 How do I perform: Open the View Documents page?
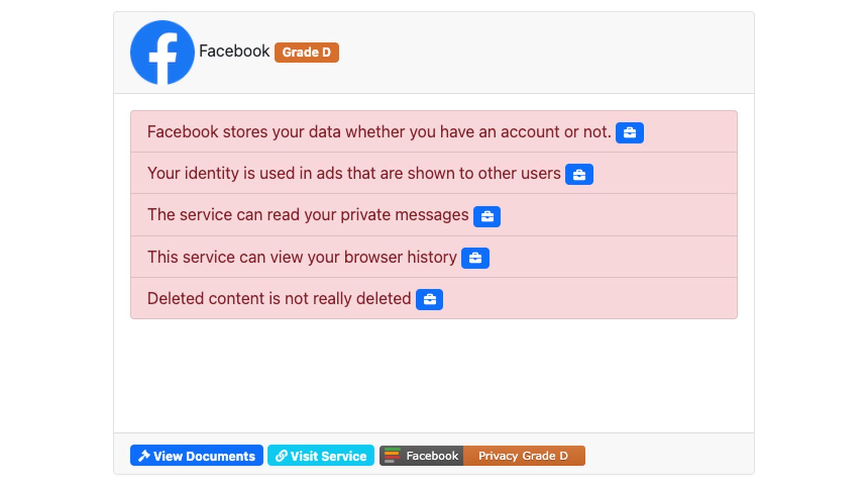[x=196, y=455]
